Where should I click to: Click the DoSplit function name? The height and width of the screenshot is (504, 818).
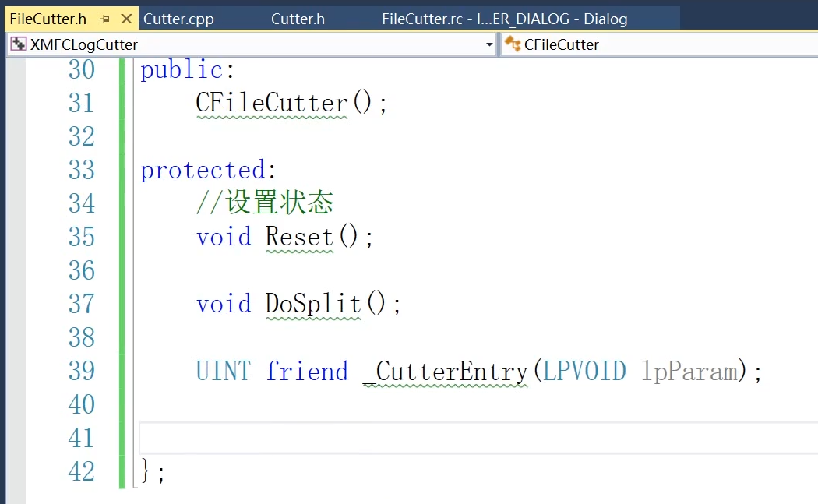pos(313,304)
